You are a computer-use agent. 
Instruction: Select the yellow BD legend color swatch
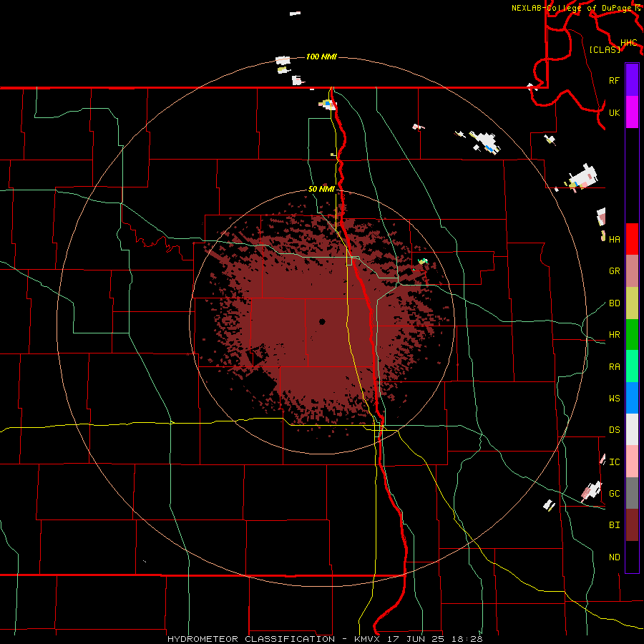pos(632,303)
